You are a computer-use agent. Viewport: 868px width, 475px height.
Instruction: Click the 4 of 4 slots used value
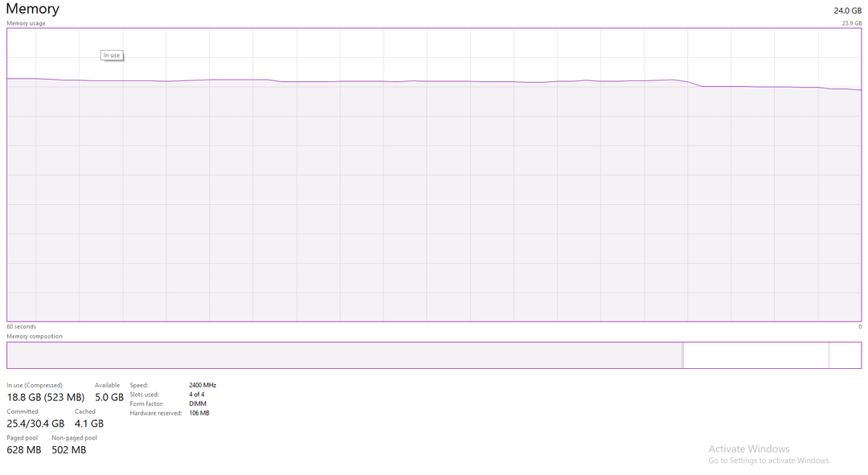pos(197,395)
